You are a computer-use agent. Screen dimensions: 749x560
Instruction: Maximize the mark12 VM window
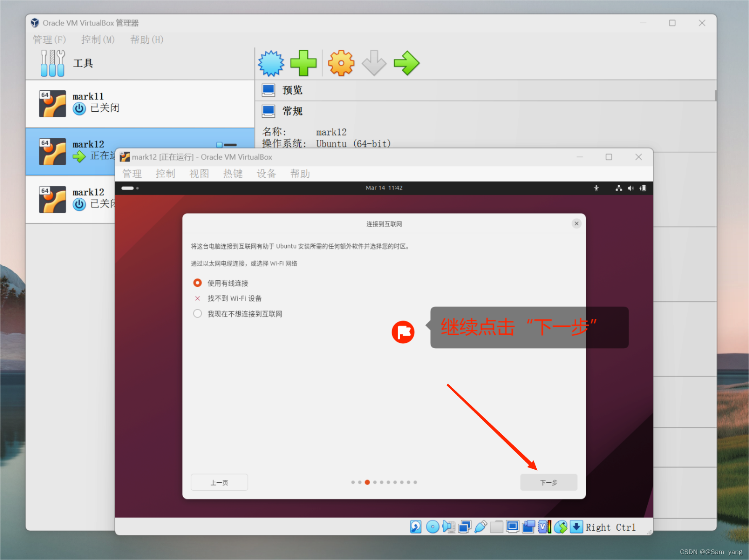click(x=609, y=157)
